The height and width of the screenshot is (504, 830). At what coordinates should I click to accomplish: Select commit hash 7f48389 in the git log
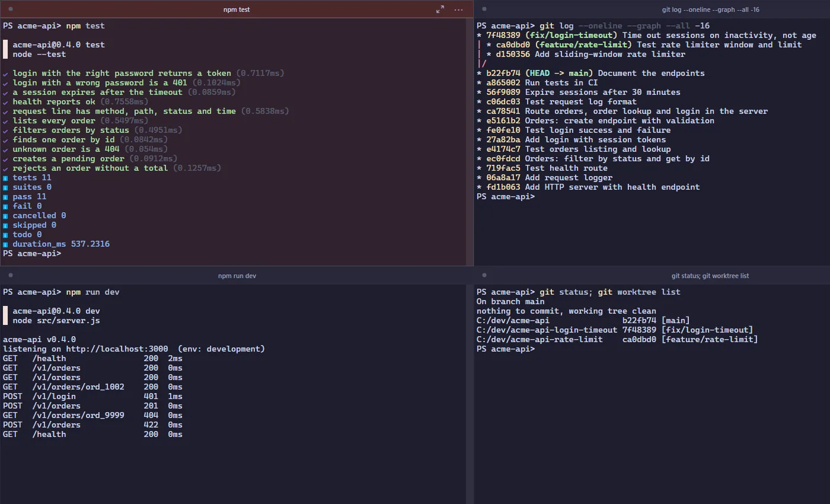pyautogui.click(x=503, y=35)
